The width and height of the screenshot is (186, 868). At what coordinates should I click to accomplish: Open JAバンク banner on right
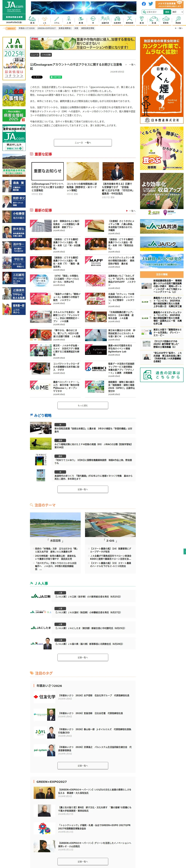[162, 244]
